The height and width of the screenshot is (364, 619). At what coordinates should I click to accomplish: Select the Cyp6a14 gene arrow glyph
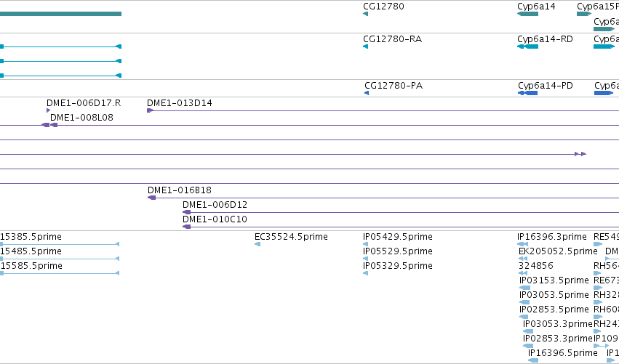[527, 14]
